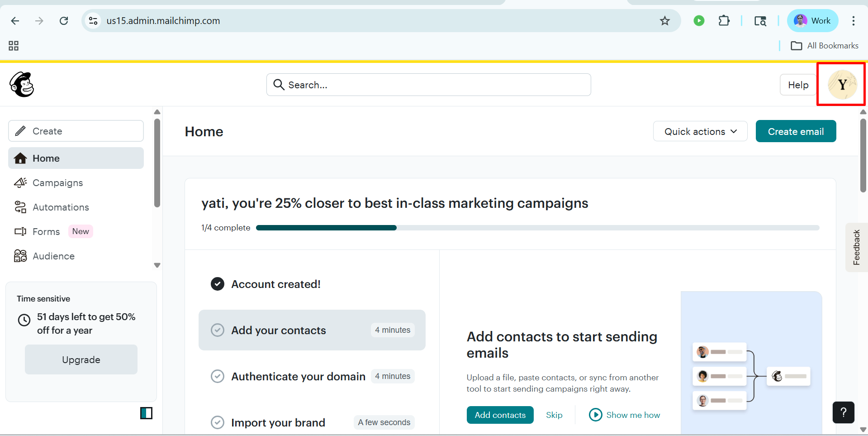Viewport: 868px width, 436px height.
Task: Click the onboarding progress bar
Action: pos(537,228)
